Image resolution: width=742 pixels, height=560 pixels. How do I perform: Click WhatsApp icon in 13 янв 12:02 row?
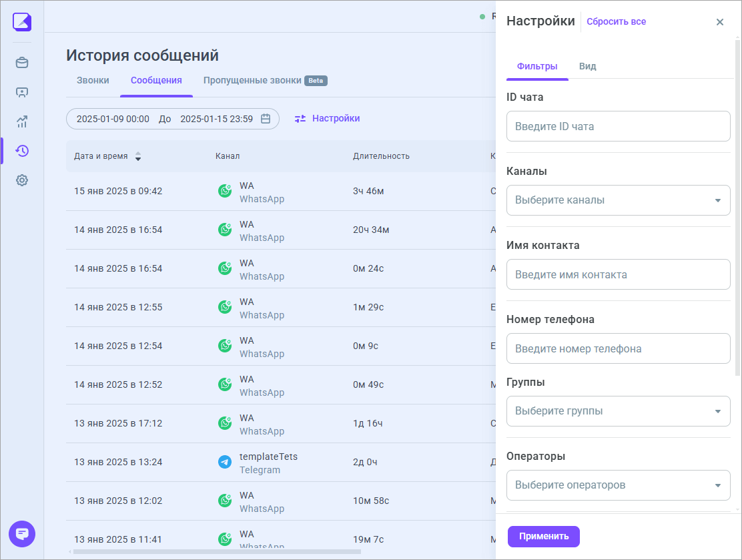coord(225,501)
